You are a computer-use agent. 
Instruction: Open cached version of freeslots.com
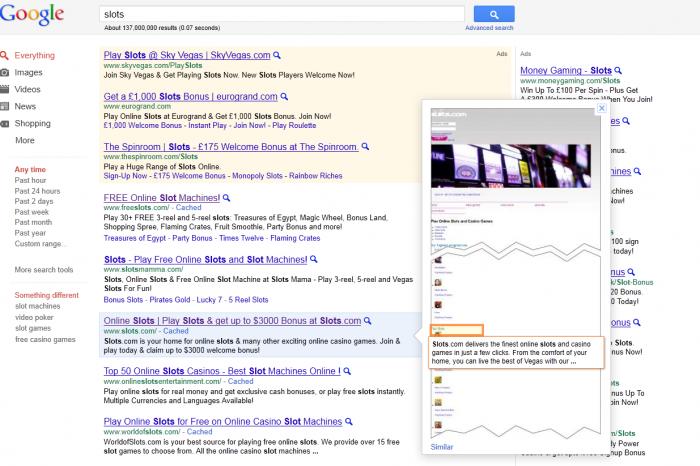click(x=188, y=208)
